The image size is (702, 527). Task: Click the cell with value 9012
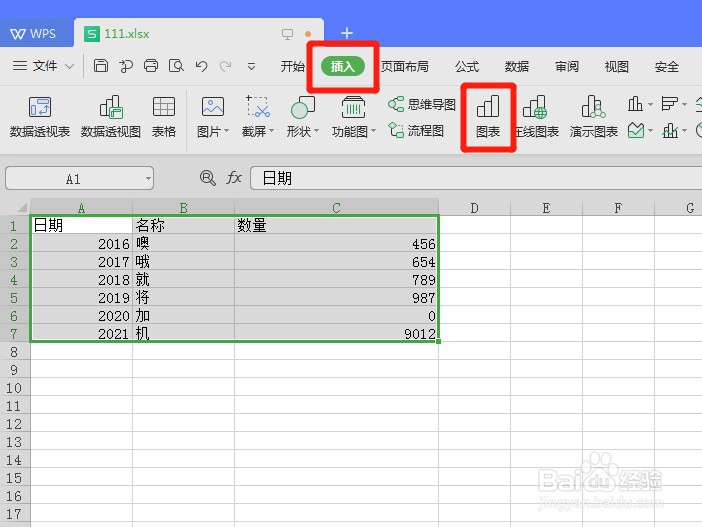[336, 334]
